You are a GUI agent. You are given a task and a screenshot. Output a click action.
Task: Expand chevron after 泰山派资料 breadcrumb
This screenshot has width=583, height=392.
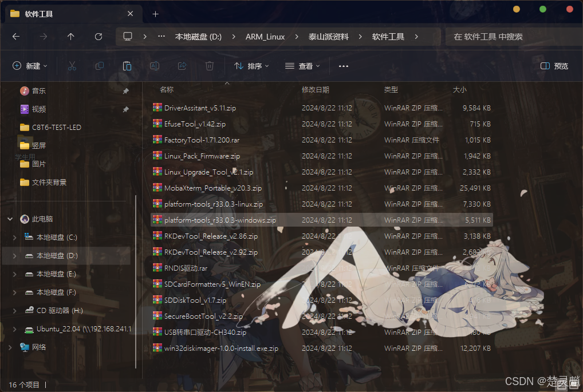pos(360,37)
